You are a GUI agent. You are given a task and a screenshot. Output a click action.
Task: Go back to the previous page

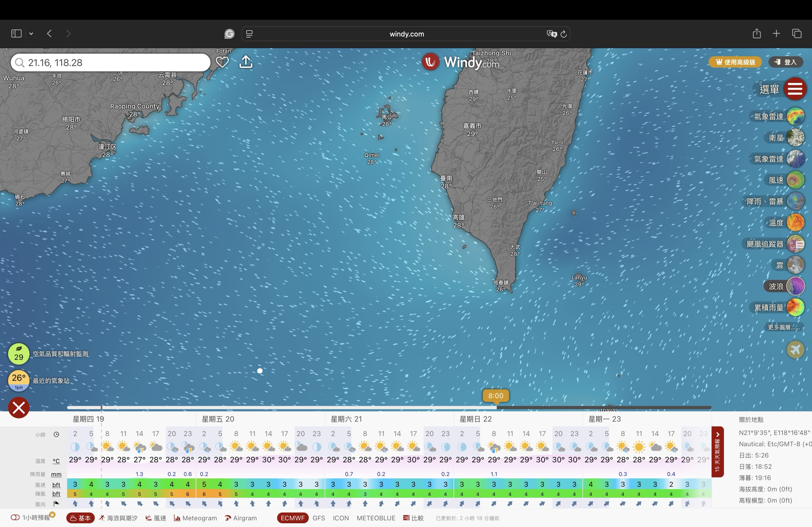(50, 34)
